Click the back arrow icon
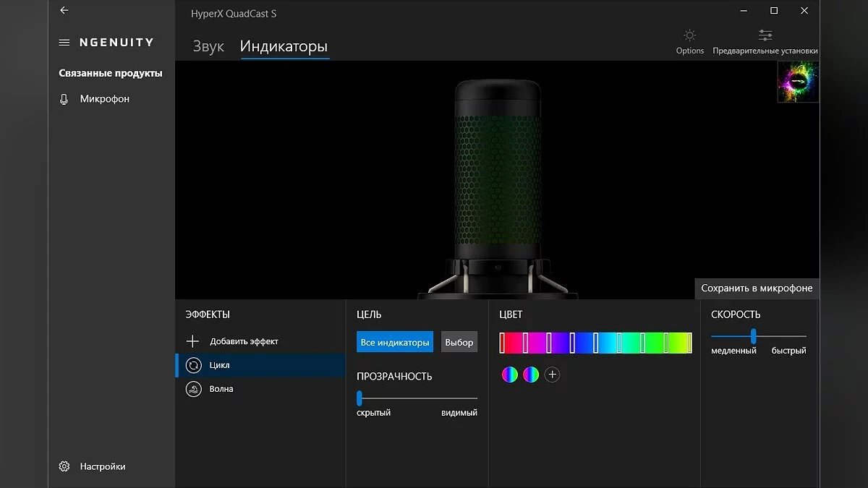 pos(64,11)
